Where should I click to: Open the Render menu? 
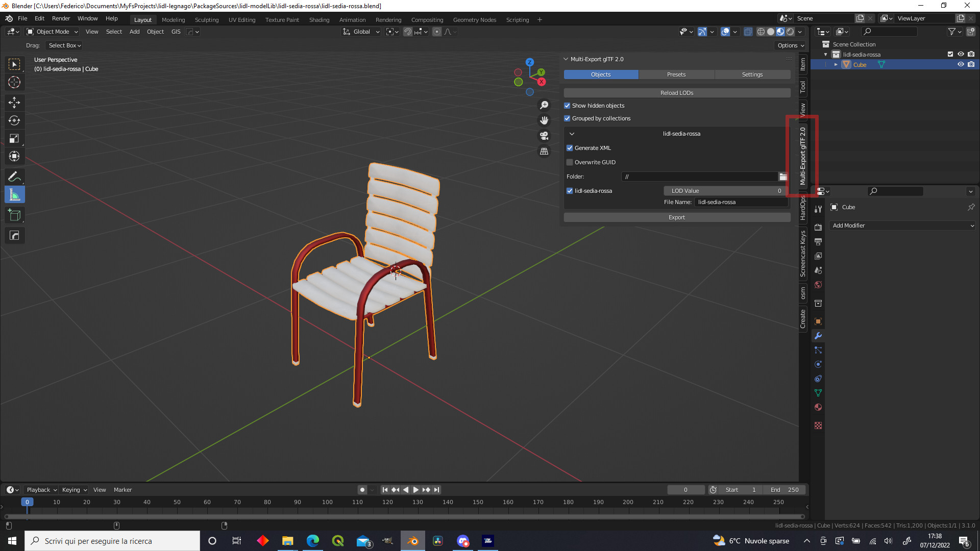(x=61, y=18)
